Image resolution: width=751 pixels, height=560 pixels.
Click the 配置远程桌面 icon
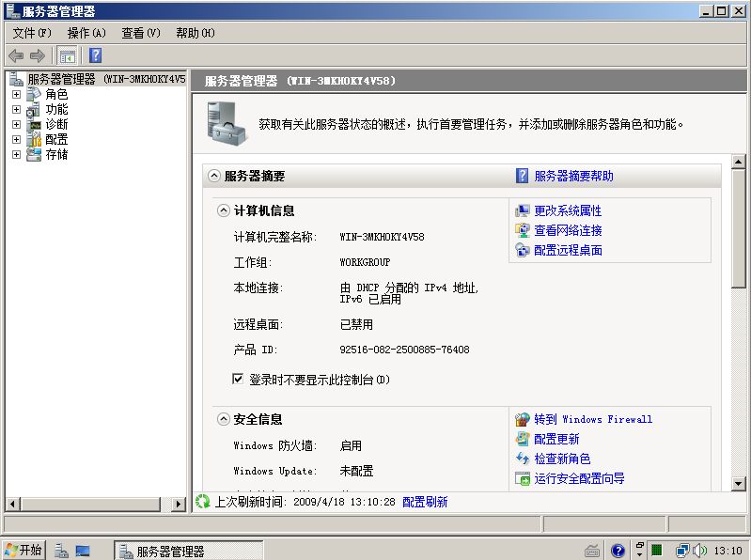(523, 250)
